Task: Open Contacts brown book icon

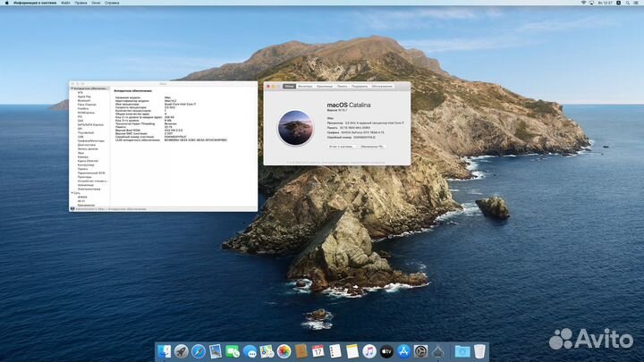Action: coord(301,351)
